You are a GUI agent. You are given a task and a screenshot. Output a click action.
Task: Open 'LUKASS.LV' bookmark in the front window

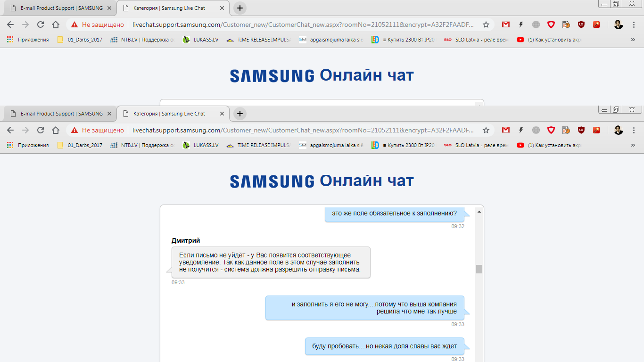200,145
